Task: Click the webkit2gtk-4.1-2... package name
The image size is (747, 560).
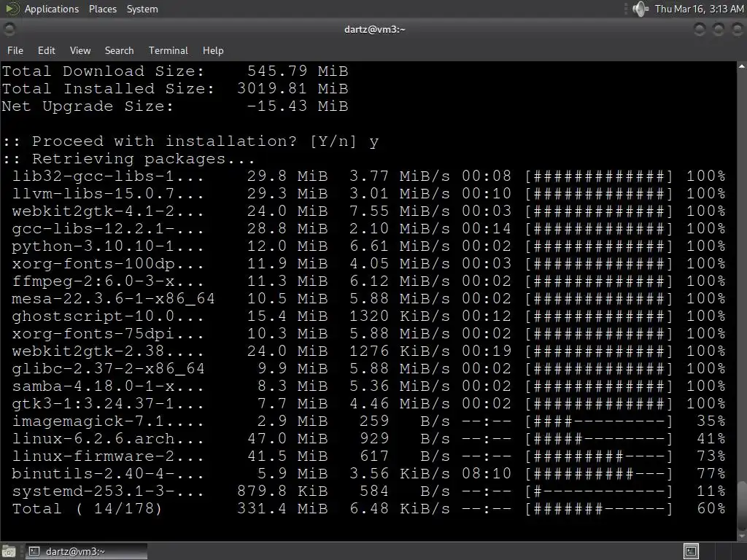Action: coord(108,211)
